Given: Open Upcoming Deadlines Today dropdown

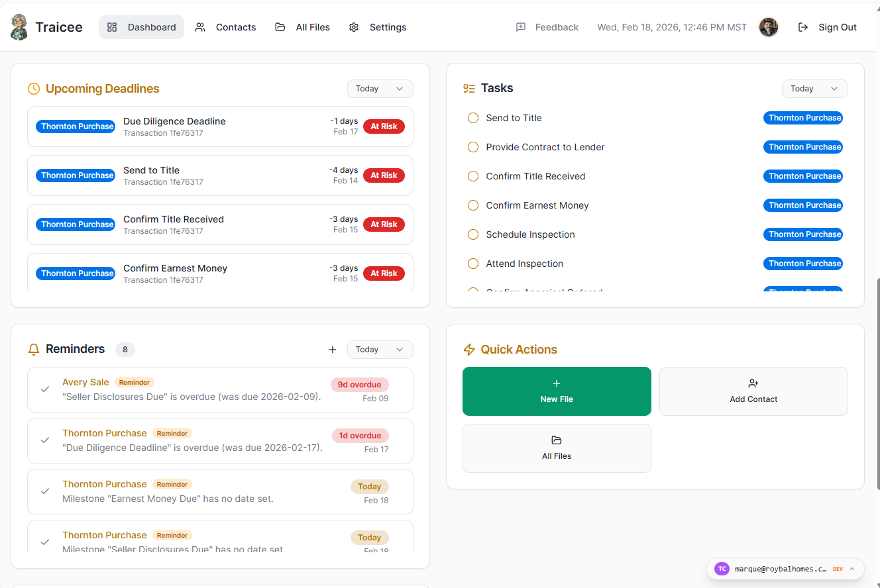Looking at the screenshot, I should (x=380, y=89).
